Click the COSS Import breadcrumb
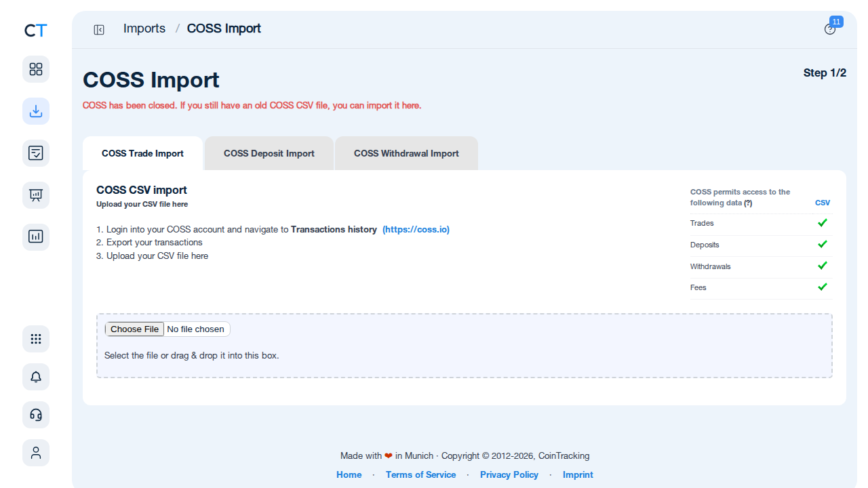The height and width of the screenshot is (488, 868). (224, 28)
